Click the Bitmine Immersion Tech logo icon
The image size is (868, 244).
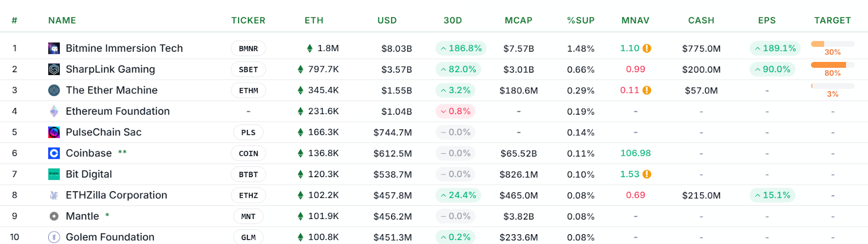click(x=54, y=48)
